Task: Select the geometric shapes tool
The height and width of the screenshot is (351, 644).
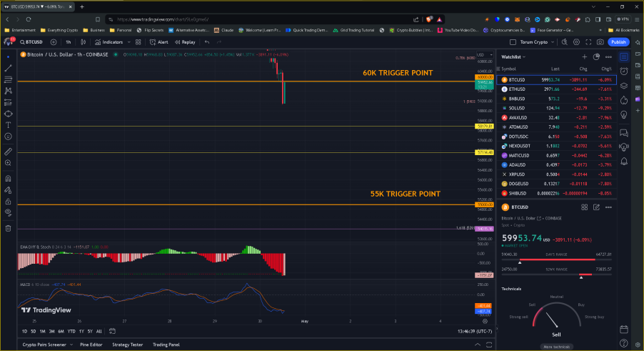Action: pyautogui.click(x=8, y=114)
